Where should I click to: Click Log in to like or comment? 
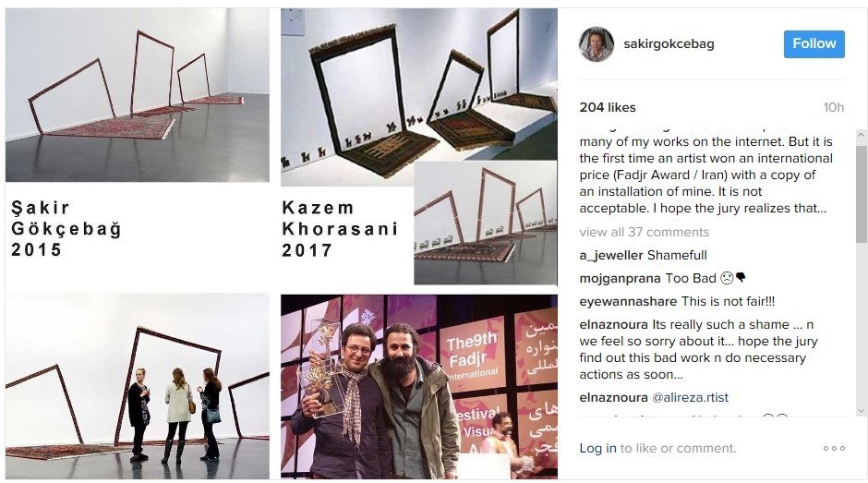(x=597, y=448)
